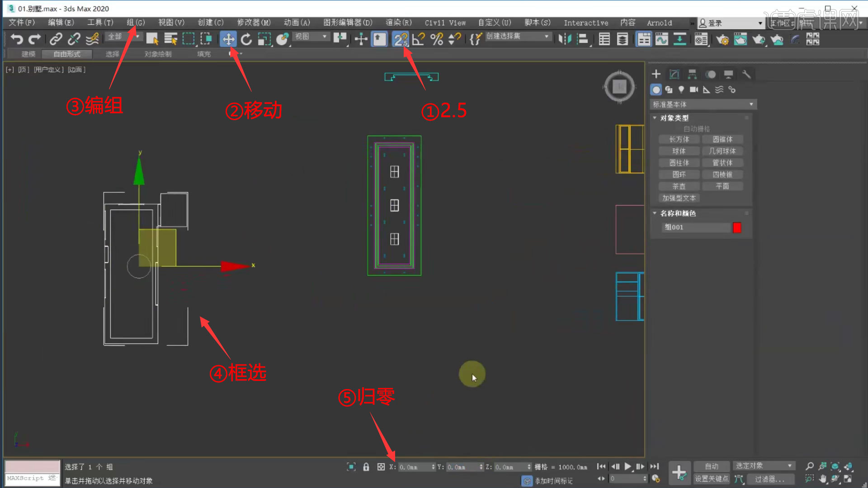The height and width of the screenshot is (488, 868).
Task: Select the Link objects tool
Action: click(x=56, y=39)
